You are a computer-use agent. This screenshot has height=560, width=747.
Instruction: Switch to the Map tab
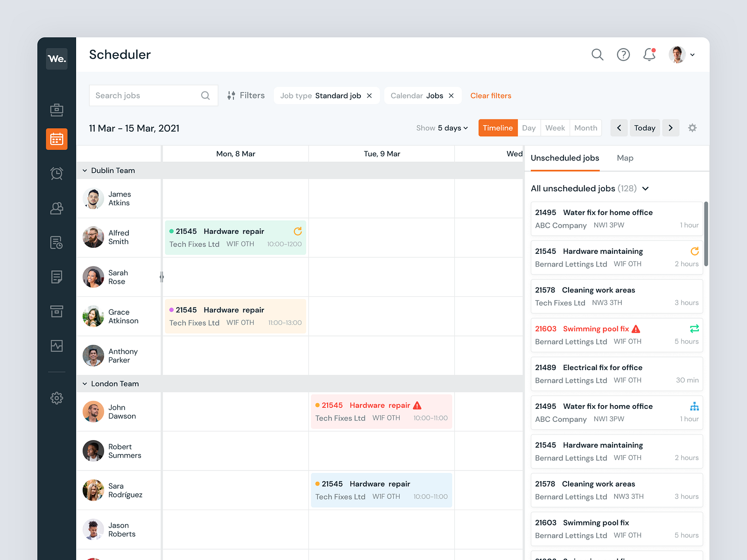point(625,158)
